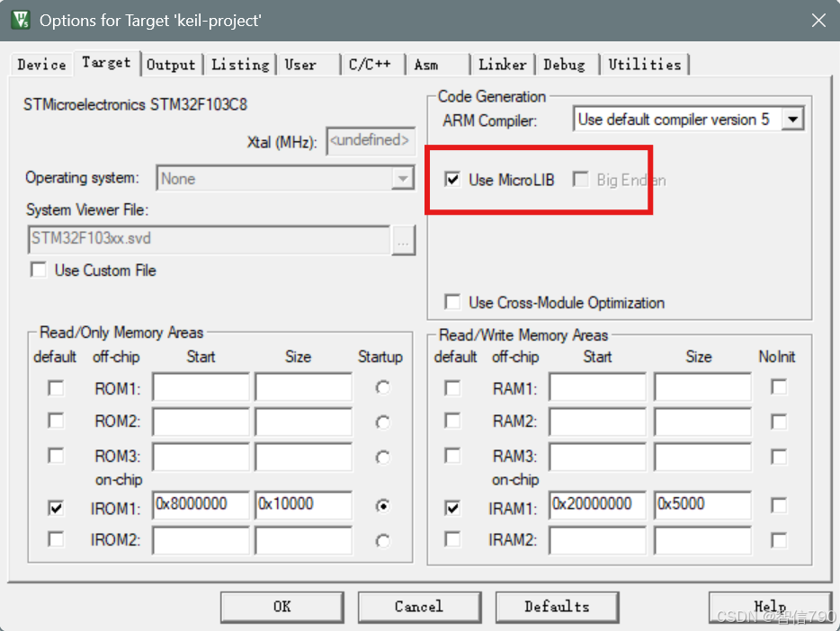The width and height of the screenshot is (840, 631).
Task: Enable NoInit for IRAM2
Action: click(779, 540)
